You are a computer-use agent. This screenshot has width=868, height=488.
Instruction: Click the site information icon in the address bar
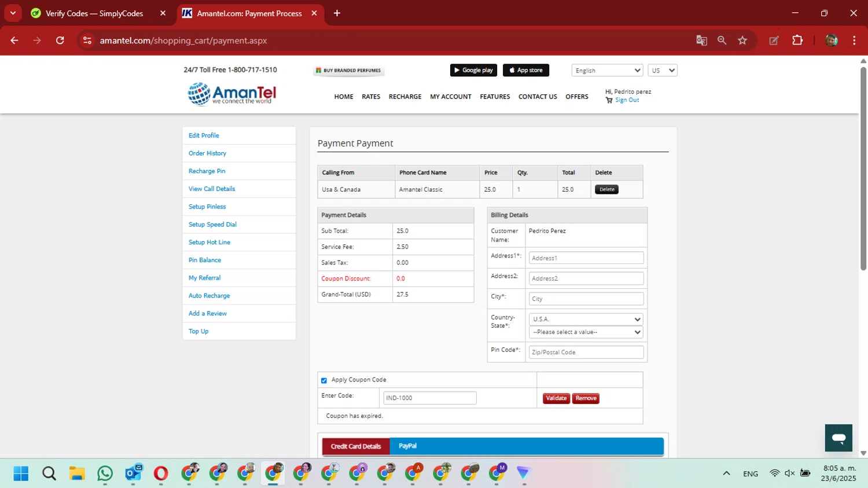87,41
